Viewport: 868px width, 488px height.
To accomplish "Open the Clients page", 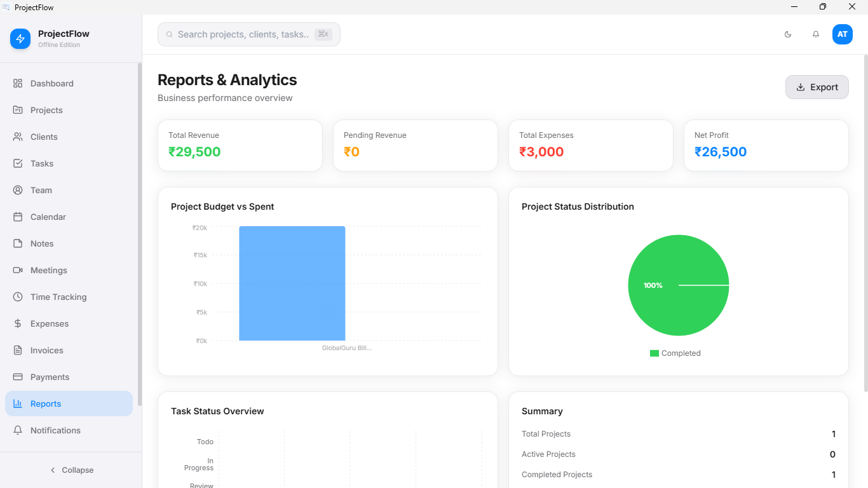I will (x=69, y=137).
